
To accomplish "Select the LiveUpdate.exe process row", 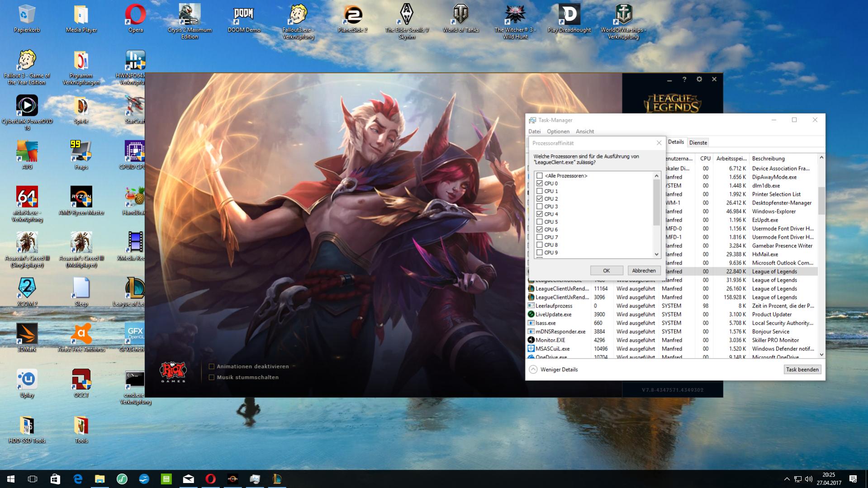I will click(672, 314).
